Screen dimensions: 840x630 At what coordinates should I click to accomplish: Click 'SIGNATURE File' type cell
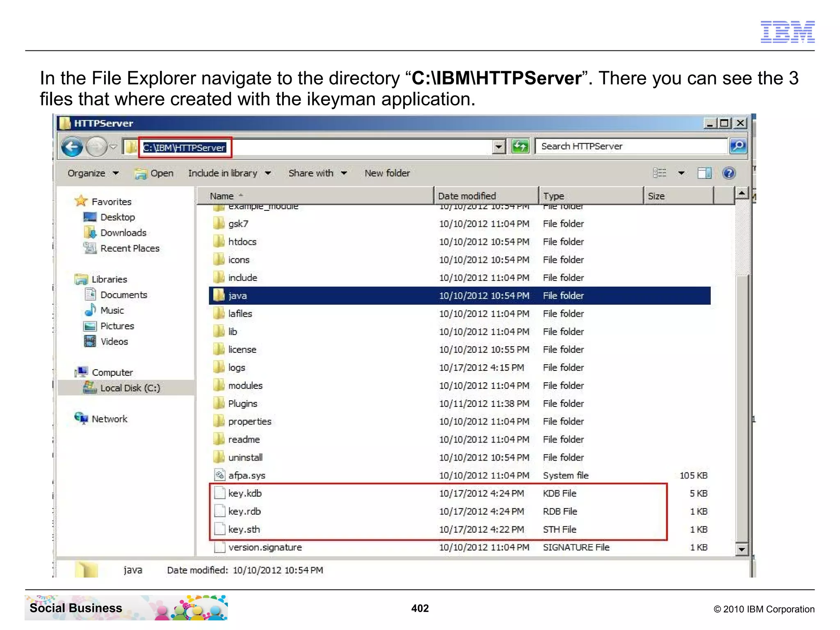[576, 548]
